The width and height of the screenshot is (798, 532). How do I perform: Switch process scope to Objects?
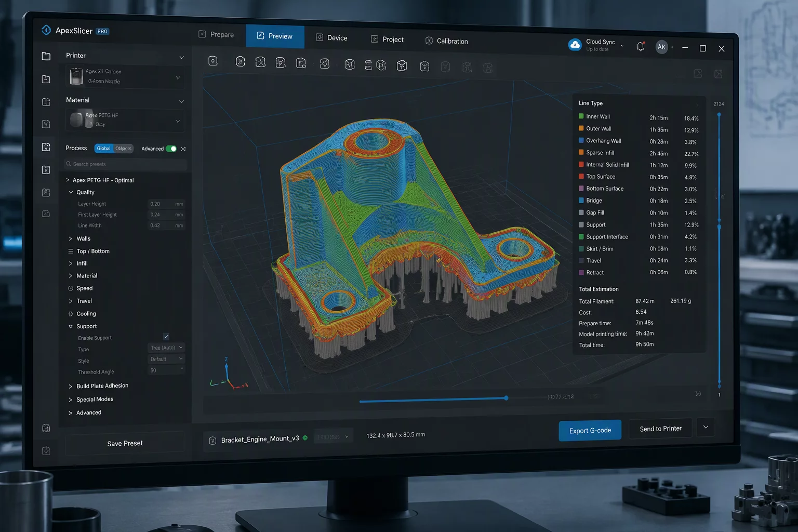point(123,149)
